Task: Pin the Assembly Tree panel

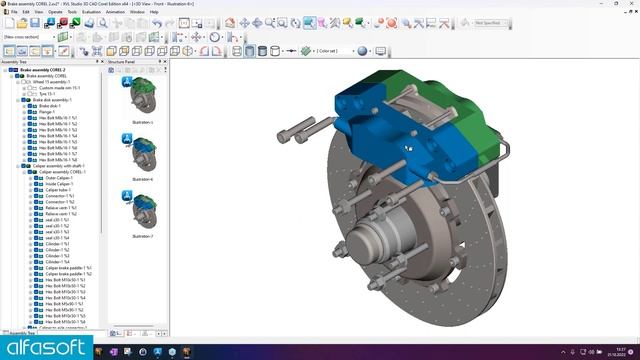Action: [97, 62]
